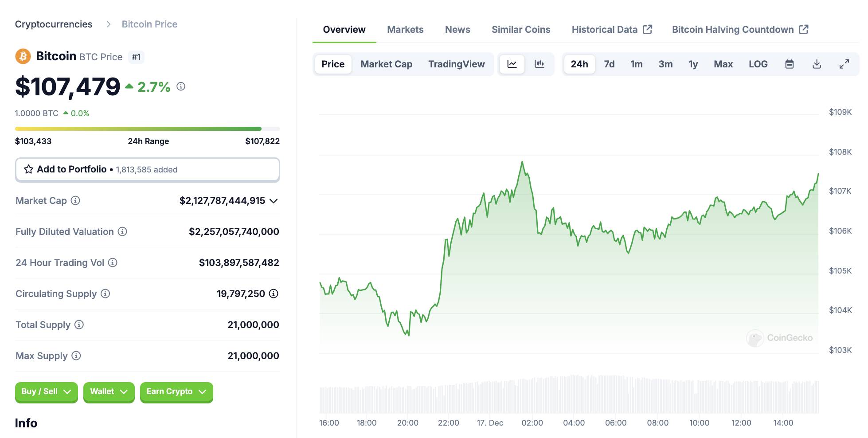868x438 pixels.
Task: Show Circulating Supply label info tooltip
Action: pyautogui.click(x=105, y=293)
